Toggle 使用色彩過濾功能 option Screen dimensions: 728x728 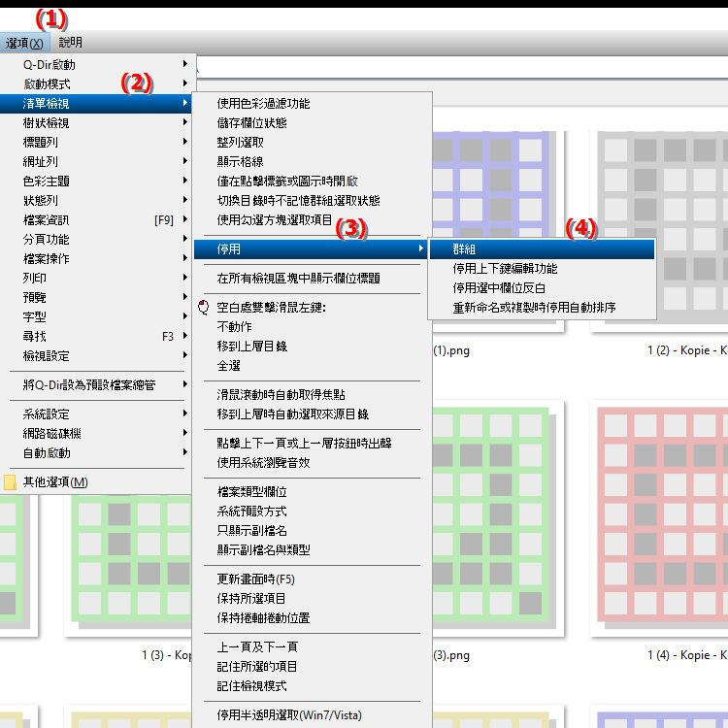[312, 103]
